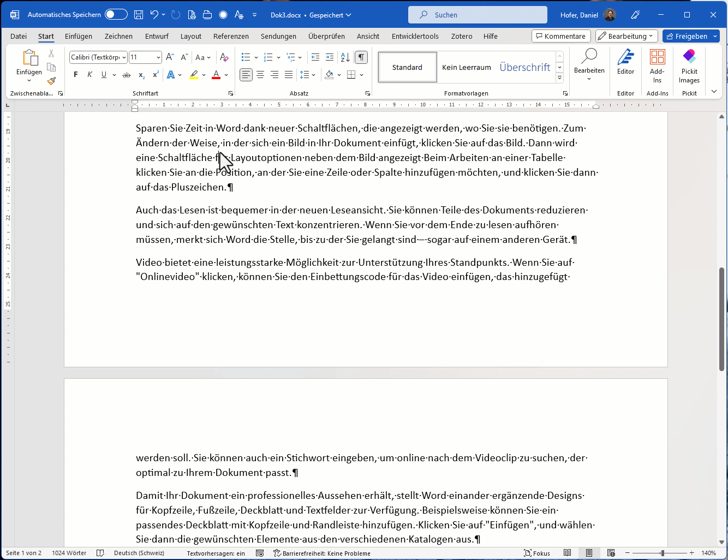Sort the selection alphabetically
The height and width of the screenshot is (560, 728).
pyautogui.click(x=345, y=57)
